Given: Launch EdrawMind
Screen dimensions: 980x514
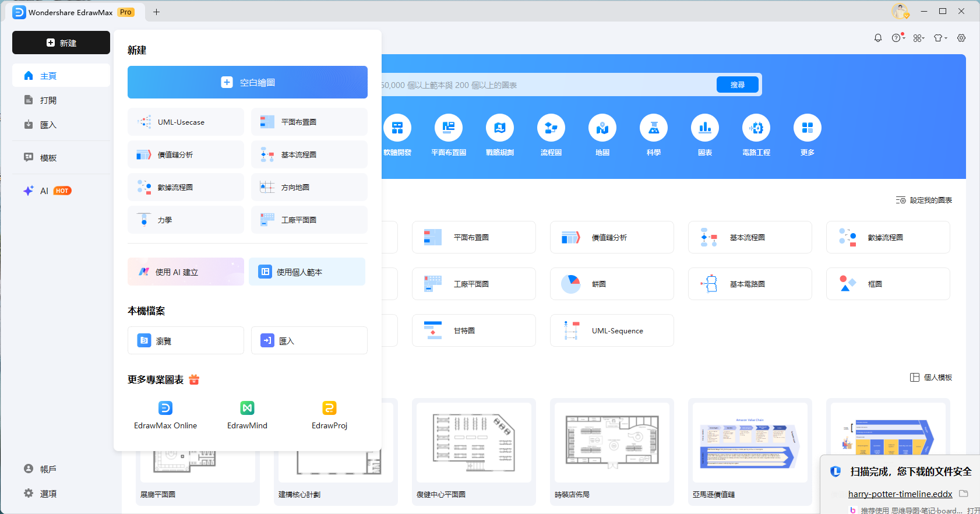Looking at the screenshot, I should click(247, 416).
